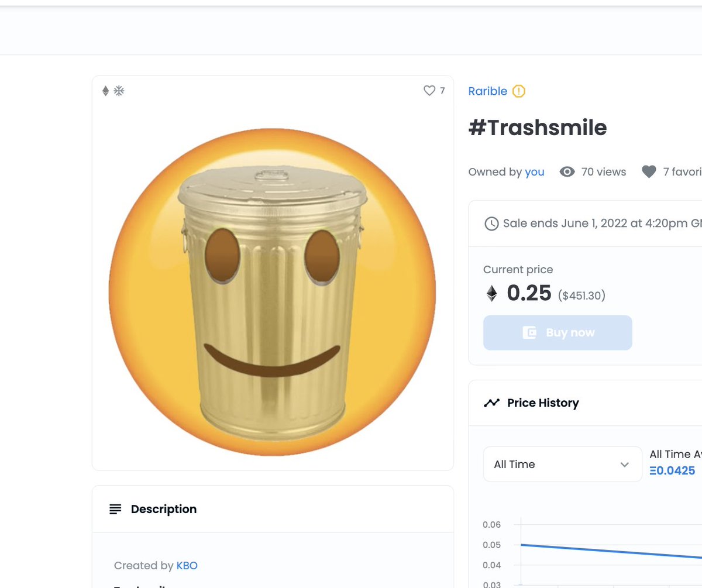Click the blue price history chart line
702x588 pixels.
611,551
